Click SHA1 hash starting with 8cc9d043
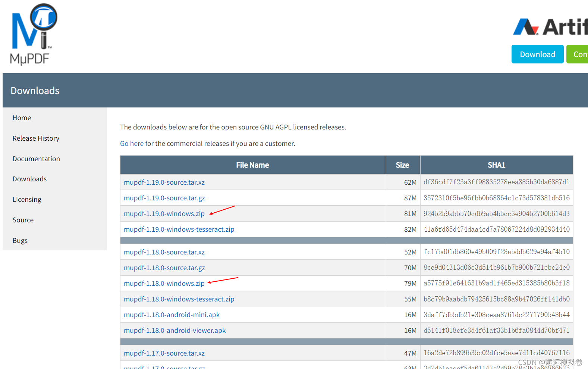The image size is (588, 369). [x=496, y=268]
